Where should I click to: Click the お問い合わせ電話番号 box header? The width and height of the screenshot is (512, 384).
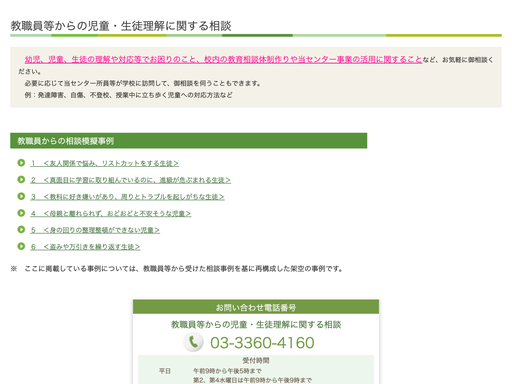256,307
